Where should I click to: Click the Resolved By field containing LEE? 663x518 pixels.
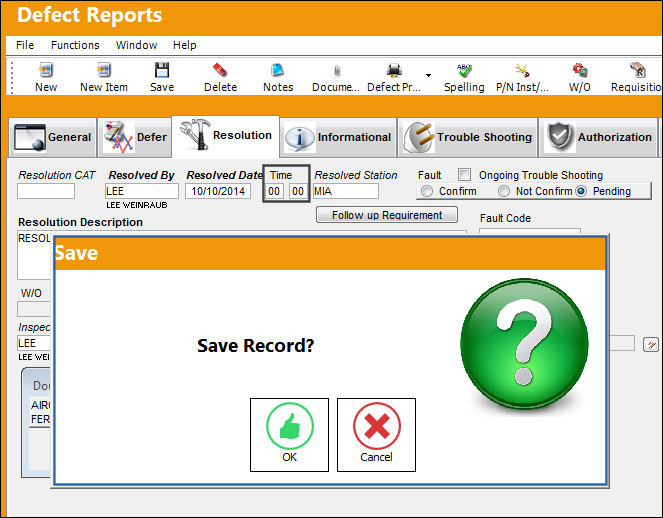tap(142, 191)
